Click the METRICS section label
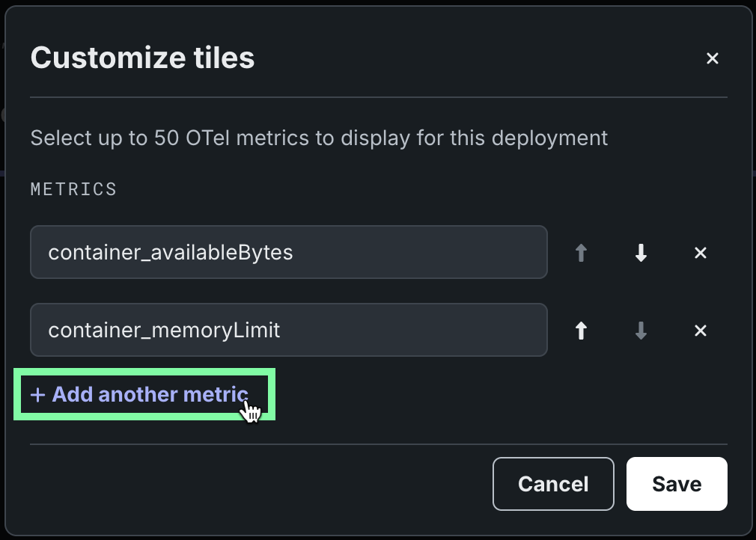756x540 pixels. tap(73, 189)
